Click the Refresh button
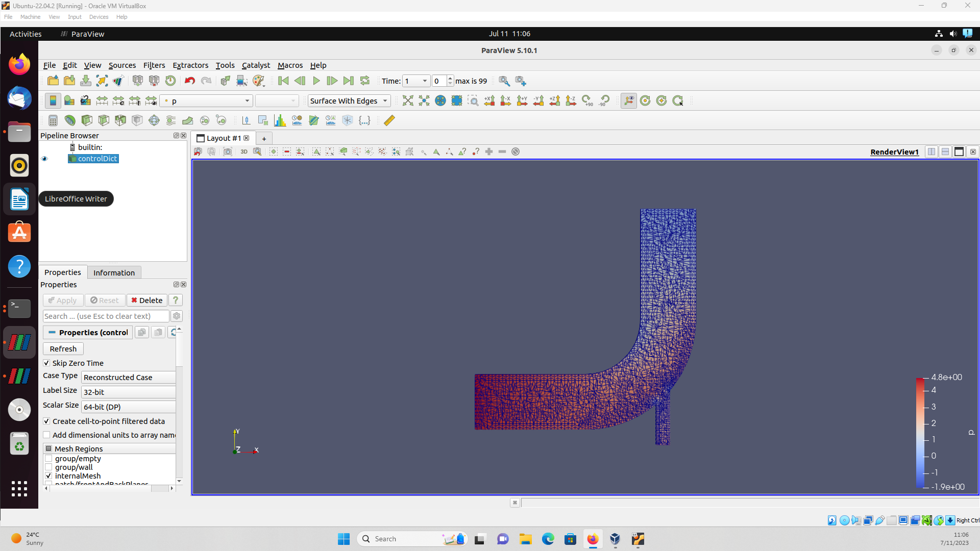 coord(63,349)
